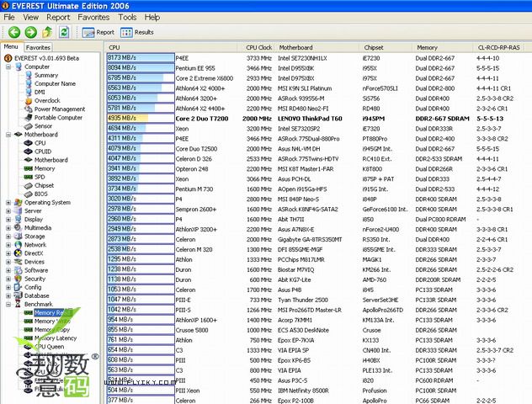Select the Overclock flame icon
Image resolution: width=532 pixels, height=404 pixels.
click(x=29, y=101)
